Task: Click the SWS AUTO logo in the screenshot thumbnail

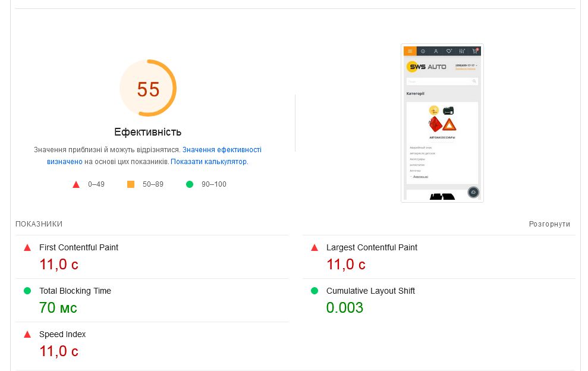Action: pyautogui.click(x=426, y=67)
